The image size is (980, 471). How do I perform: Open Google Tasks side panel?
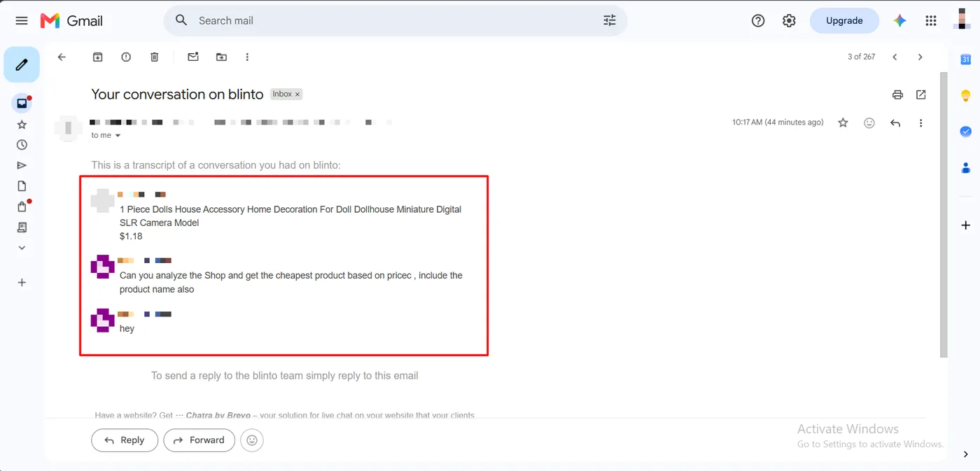966,132
